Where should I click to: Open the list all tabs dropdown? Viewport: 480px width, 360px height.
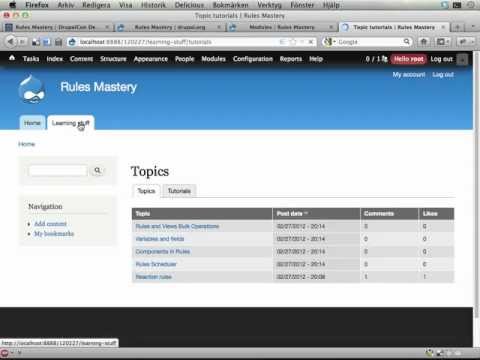coord(473,27)
